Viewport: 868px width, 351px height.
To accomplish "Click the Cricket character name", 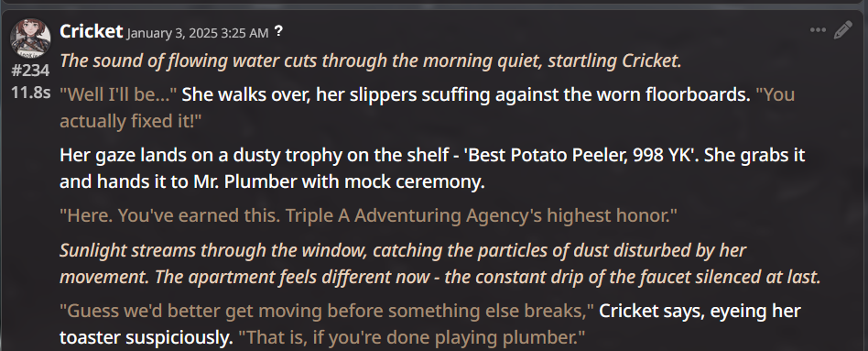I will [x=91, y=31].
